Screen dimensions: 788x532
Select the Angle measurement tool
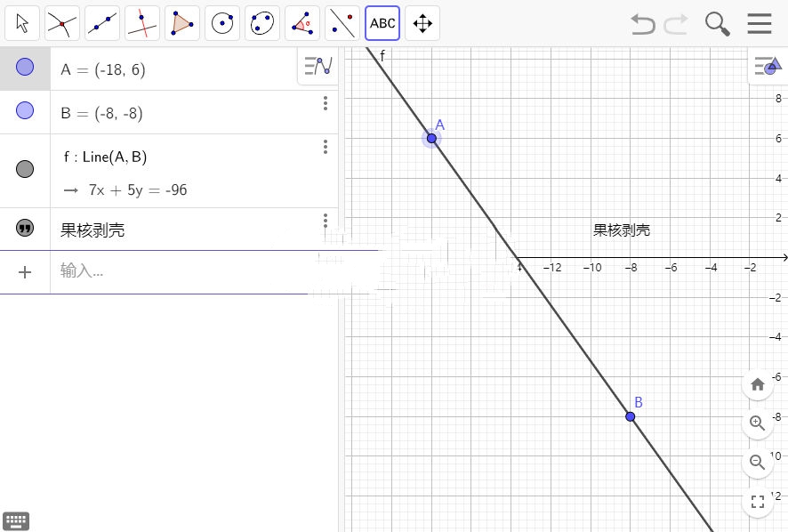coord(302,22)
